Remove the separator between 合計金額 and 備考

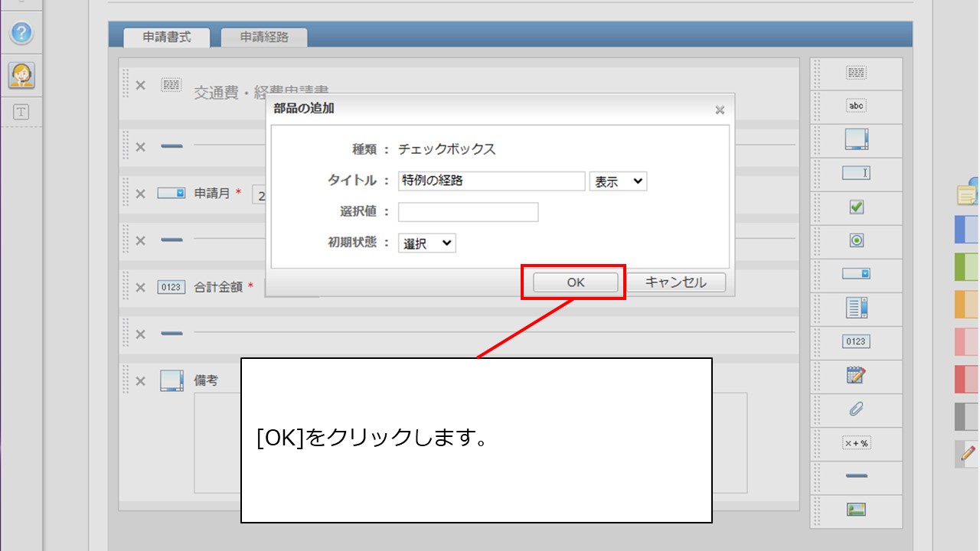[140, 334]
